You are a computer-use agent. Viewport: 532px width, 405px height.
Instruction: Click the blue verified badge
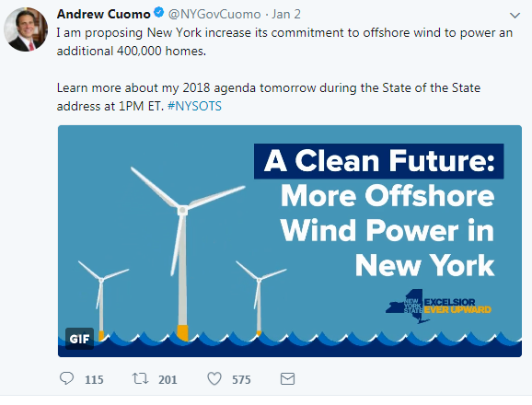click(x=158, y=13)
